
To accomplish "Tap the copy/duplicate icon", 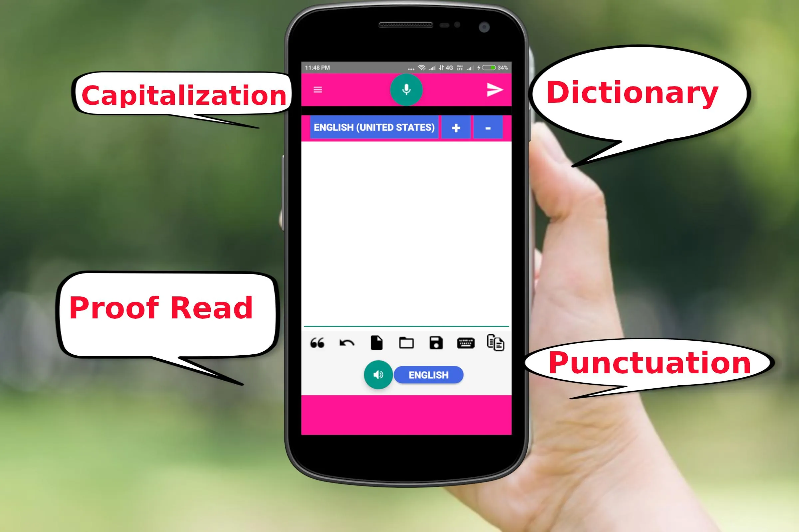I will pyautogui.click(x=494, y=343).
